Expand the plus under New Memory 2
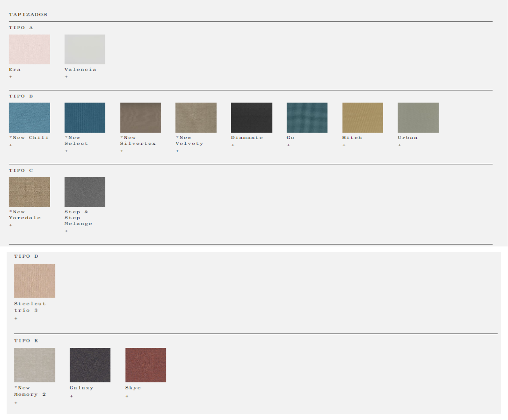 coord(16,403)
